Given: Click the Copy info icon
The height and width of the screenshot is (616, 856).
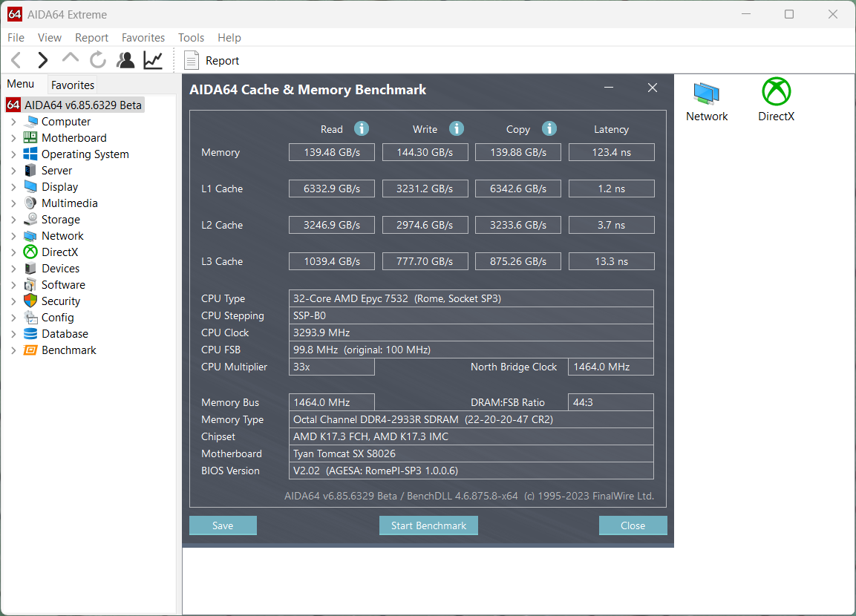Looking at the screenshot, I should (549, 128).
